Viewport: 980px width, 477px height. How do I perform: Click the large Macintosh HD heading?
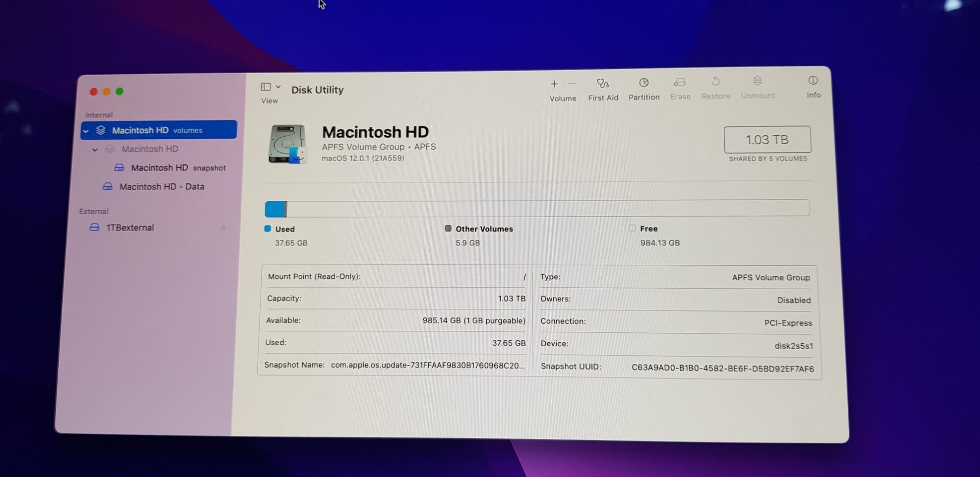[375, 132]
